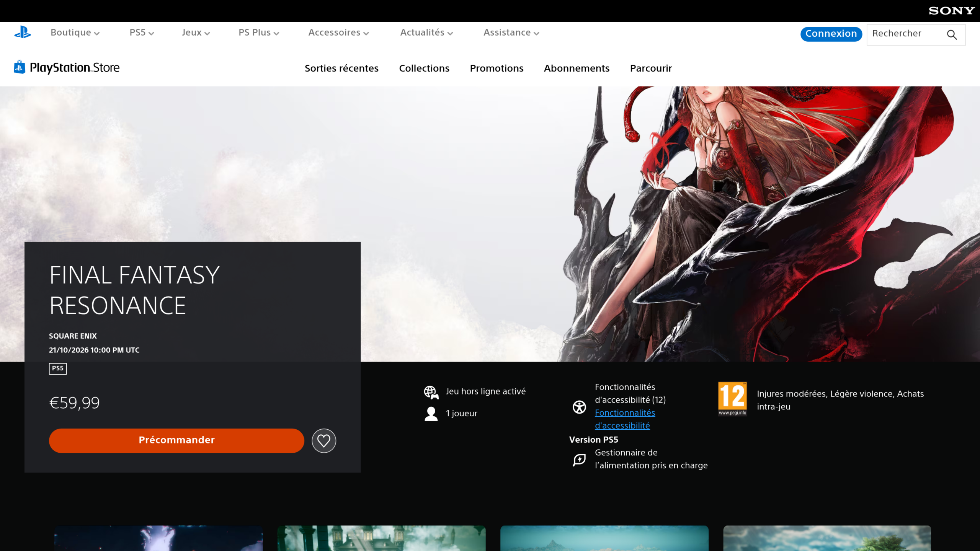Click the accessibility features icon
Screen dimensions: 980x551
(x=579, y=407)
